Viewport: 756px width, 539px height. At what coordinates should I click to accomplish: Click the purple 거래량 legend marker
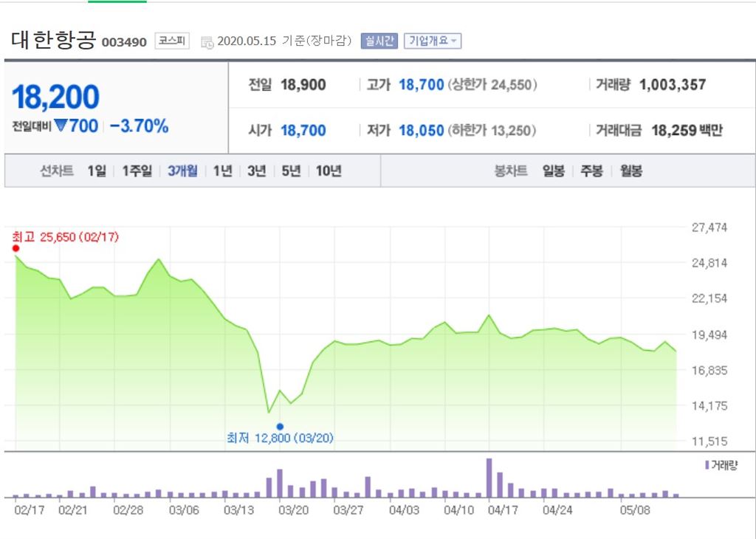tap(707, 464)
